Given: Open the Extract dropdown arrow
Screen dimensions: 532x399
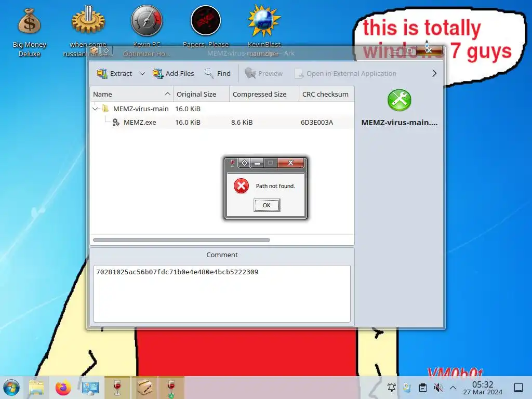Looking at the screenshot, I should (142, 73).
